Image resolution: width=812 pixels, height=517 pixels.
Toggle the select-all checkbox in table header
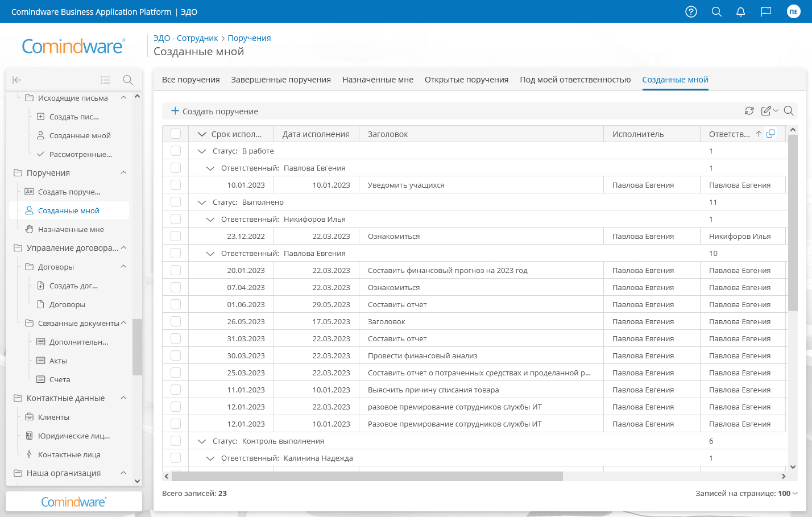tap(176, 134)
